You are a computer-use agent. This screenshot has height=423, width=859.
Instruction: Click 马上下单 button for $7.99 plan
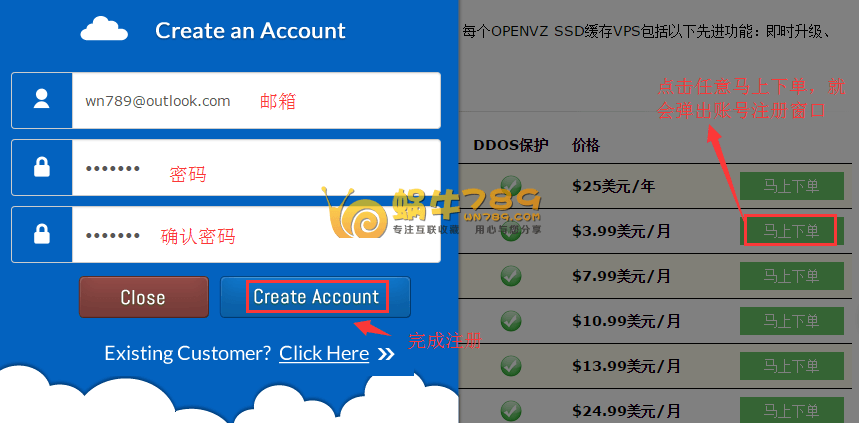pos(792,276)
